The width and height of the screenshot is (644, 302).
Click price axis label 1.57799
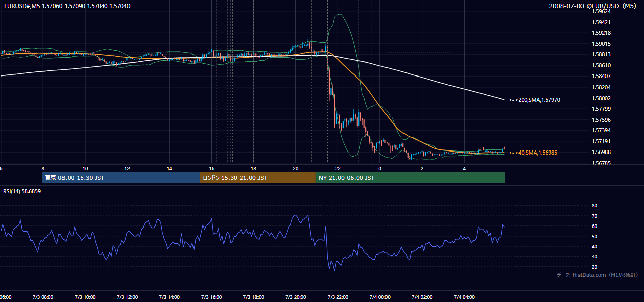tap(602, 109)
